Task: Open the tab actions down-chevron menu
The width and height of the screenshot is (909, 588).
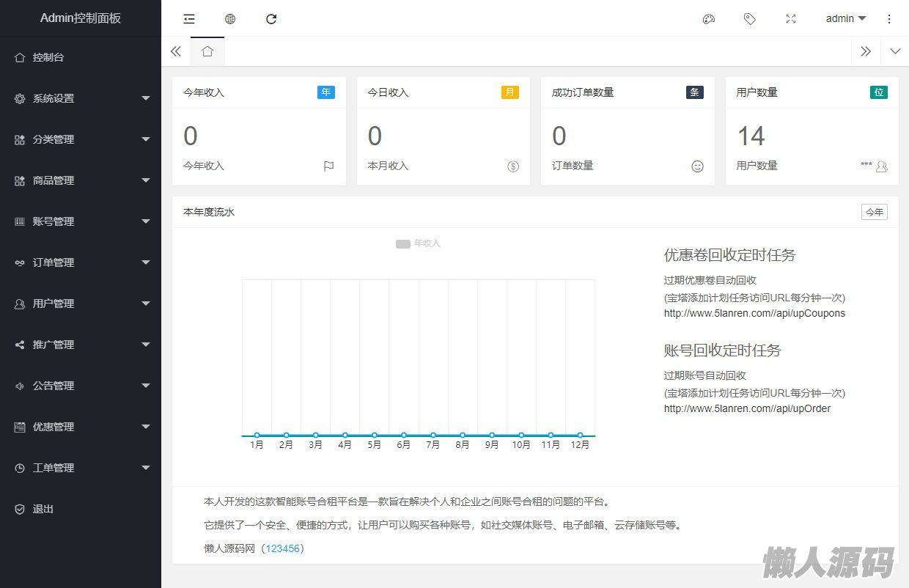Action: coord(894,51)
